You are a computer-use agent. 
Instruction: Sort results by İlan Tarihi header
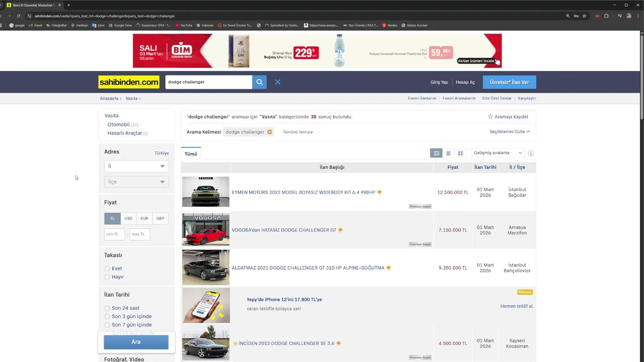tap(485, 167)
